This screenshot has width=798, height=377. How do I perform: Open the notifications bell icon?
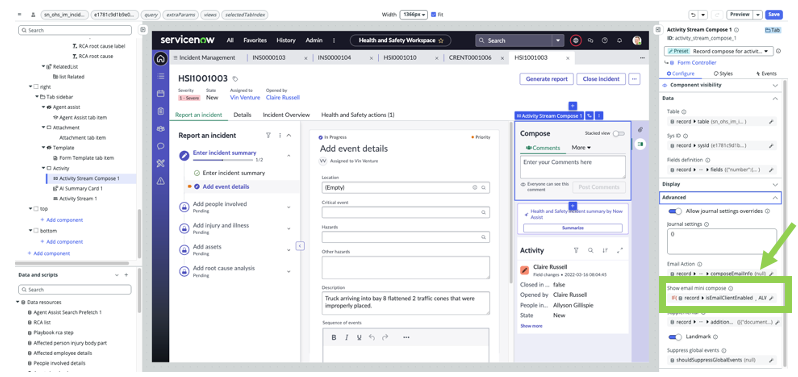coord(619,40)
